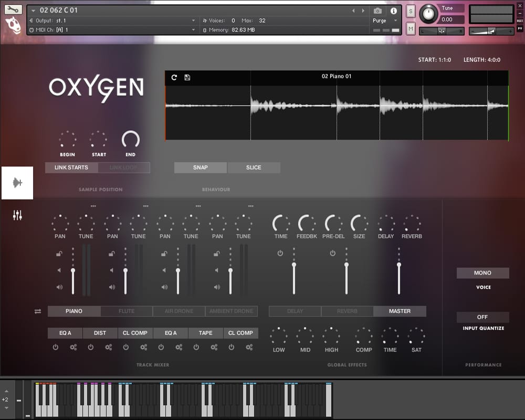Expand the Purge dropdown menu
The width and height of the screenshot is (525, 420).
[x=396, y=21]
